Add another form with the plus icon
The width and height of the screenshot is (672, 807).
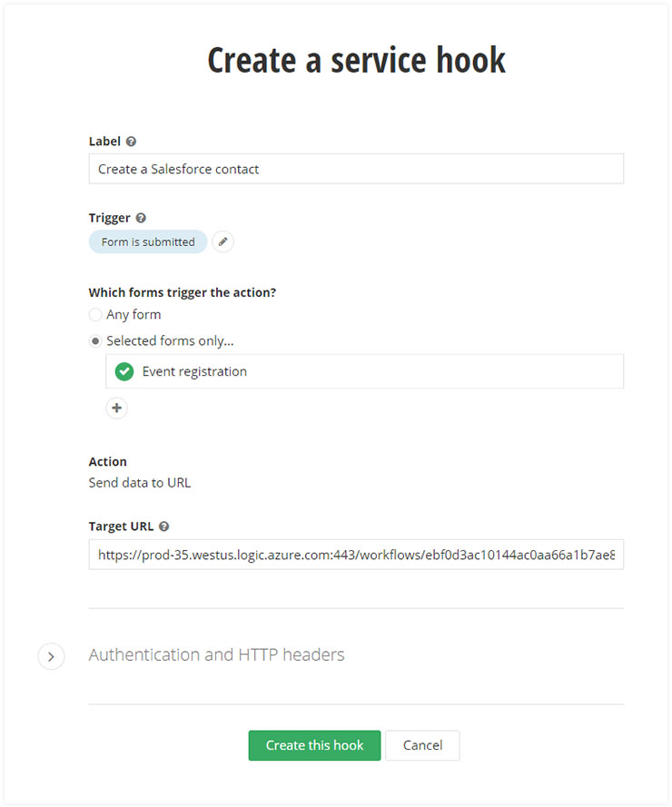(116, 408)
